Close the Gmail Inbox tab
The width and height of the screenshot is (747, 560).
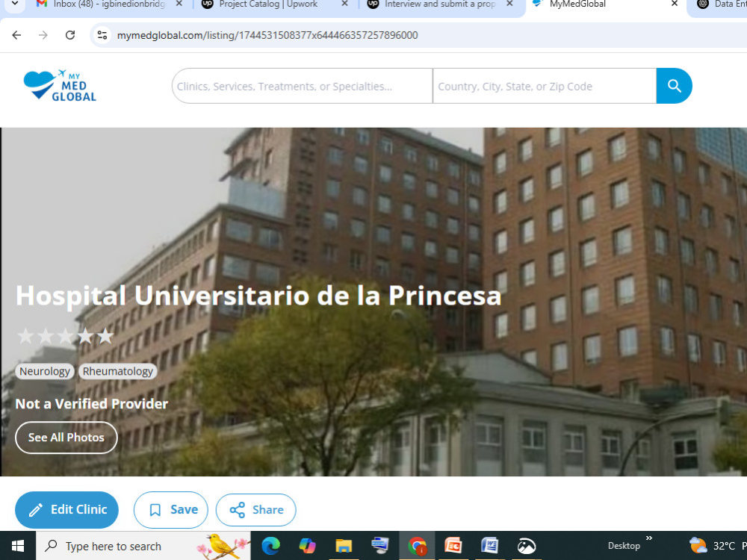coord(179,4)
